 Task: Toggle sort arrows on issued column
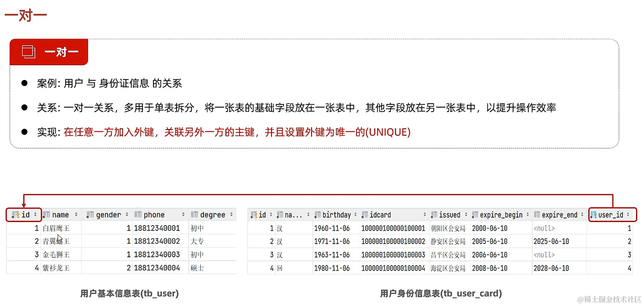(x=466, y=215)
